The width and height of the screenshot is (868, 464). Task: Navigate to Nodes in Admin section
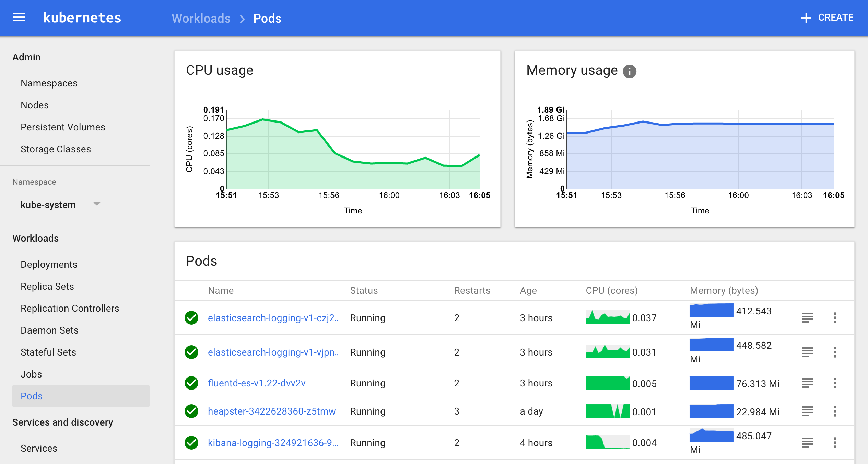(x=34, y=105)
